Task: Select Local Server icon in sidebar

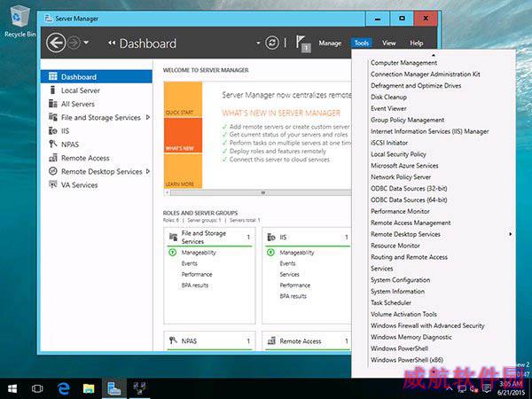Action: coord(52,90)
